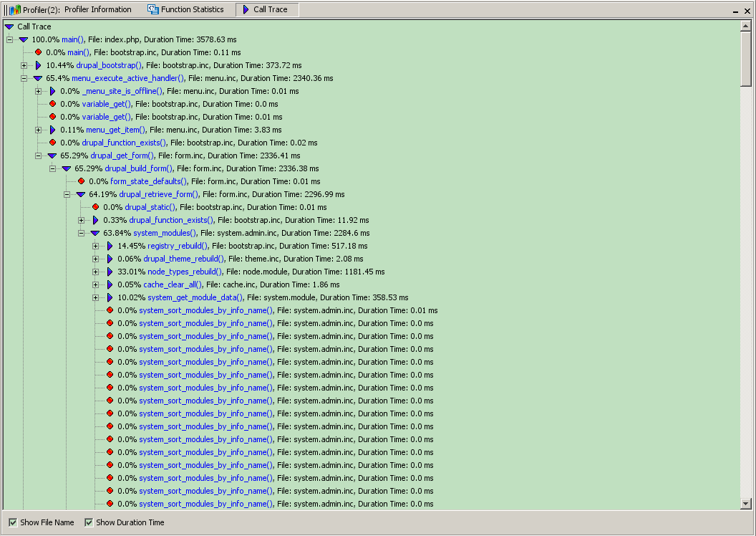
Task: Expand the drupal_theme_rebuild() node
Action: coord(95,259)
